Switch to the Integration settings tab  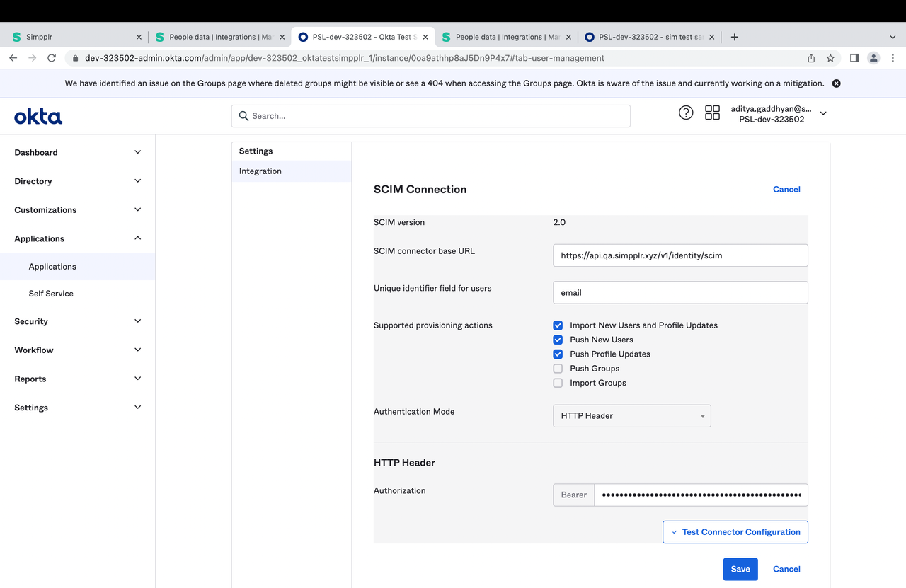pos(260,171)
